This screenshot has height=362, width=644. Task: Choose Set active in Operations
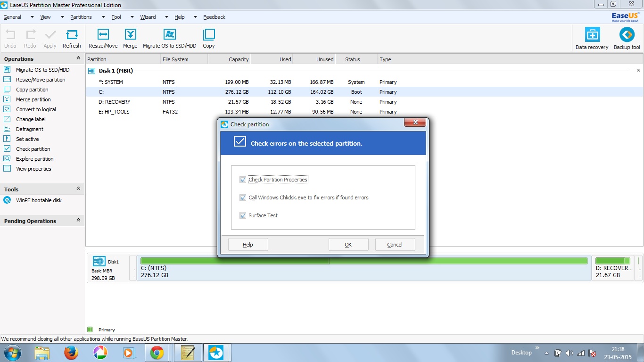pos(27,139)
